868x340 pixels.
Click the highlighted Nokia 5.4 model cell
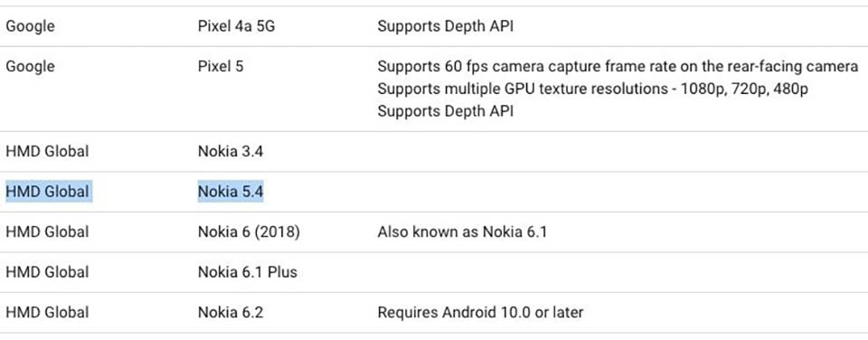pos(231,192)
